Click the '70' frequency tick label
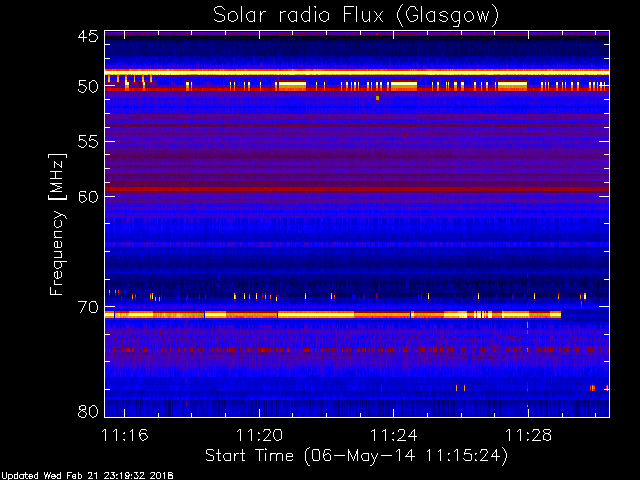This screenshot has width=640, height=480. (x=88, y=307)
